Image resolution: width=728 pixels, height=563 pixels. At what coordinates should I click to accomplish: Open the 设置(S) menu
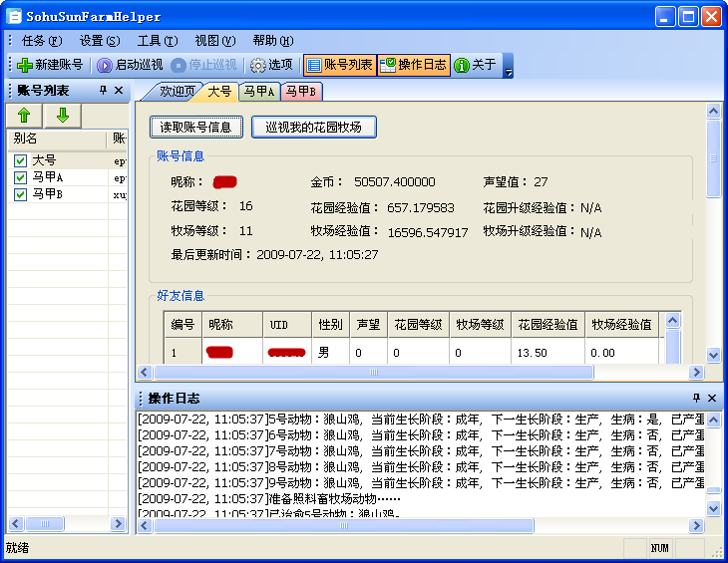coord(100,41)
